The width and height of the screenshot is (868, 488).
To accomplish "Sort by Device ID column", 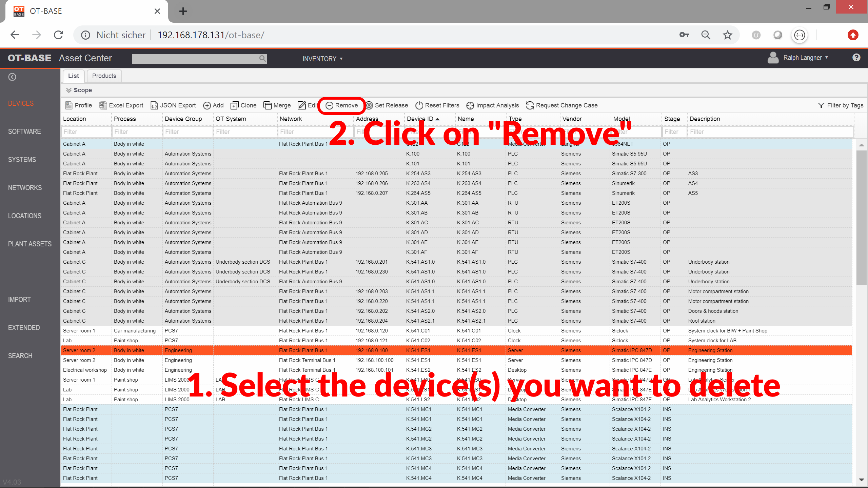I will pos(423,119).
